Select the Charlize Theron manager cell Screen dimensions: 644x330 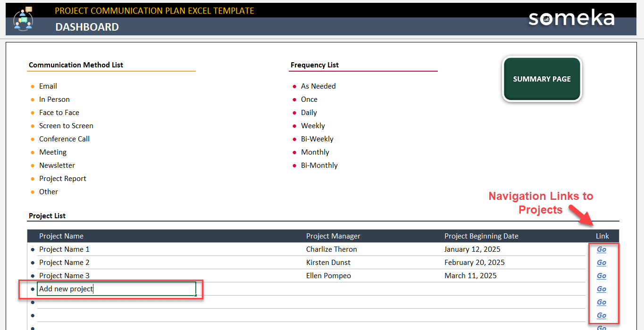pyautogui.click(x=331, y=249)
